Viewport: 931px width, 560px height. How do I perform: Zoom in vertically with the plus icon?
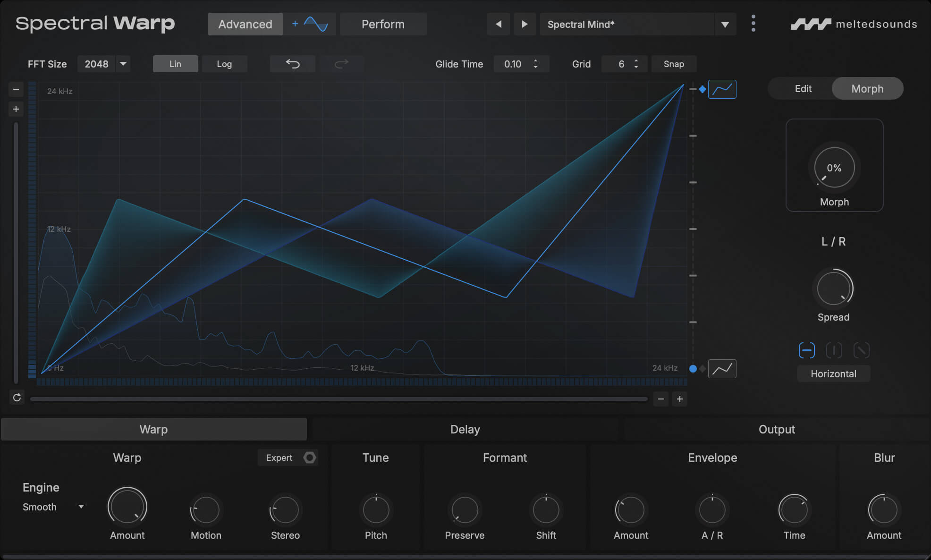[x=16, y=109]
